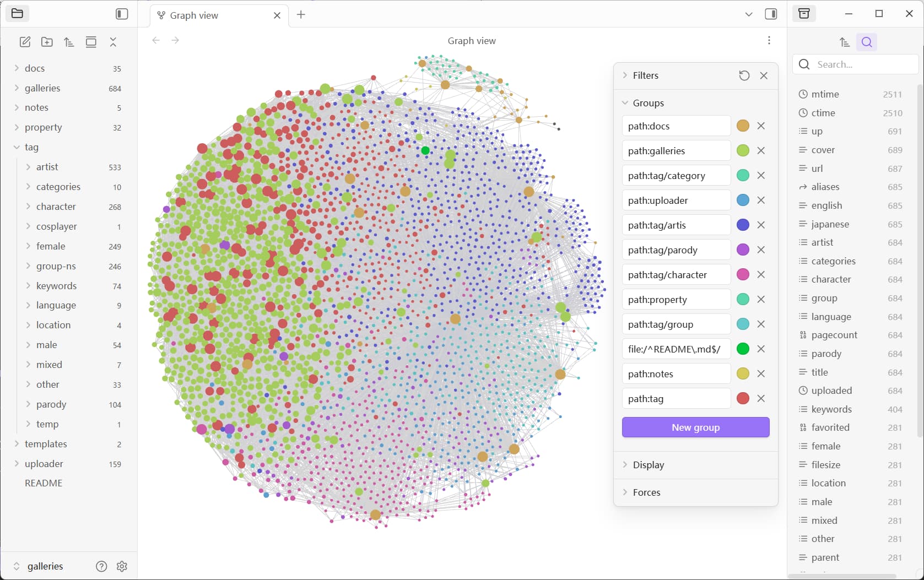This screenshot has height=580, width=924.
Task: Expand the galleries folder
Action: [42, 88]
